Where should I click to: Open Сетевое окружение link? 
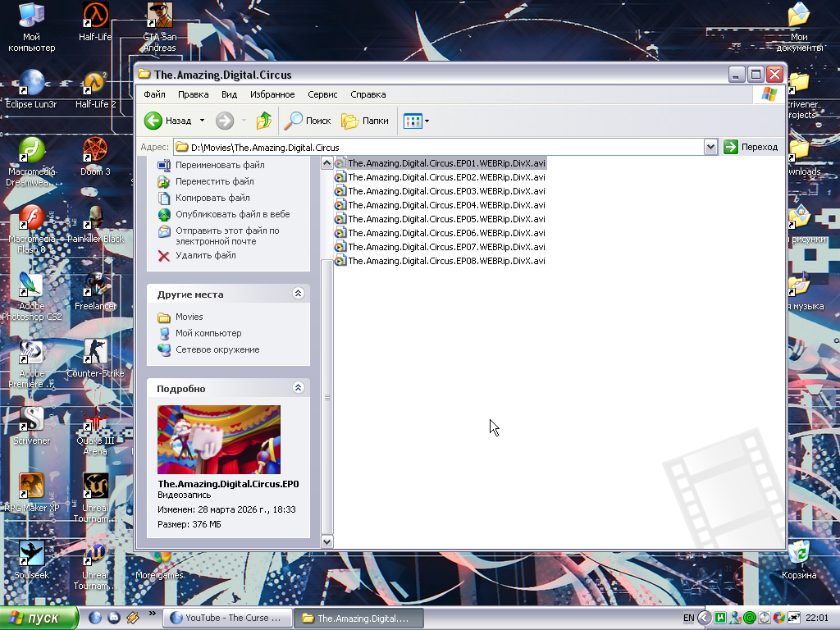(217, 349)
